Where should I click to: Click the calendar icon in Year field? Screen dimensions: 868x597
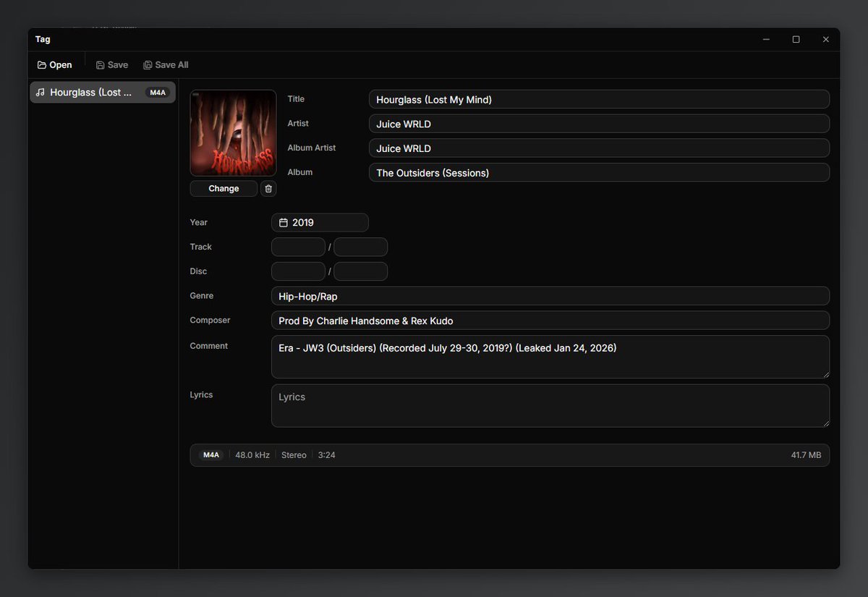284,223
